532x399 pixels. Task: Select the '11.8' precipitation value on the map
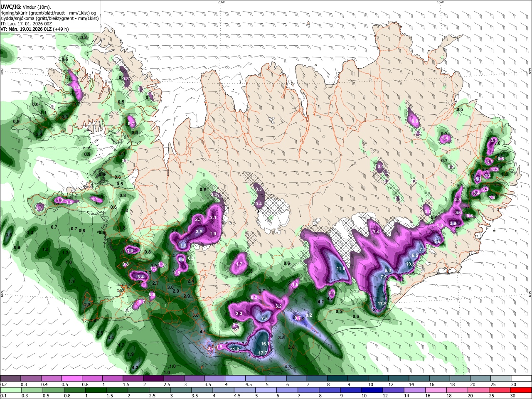[235, 349]
